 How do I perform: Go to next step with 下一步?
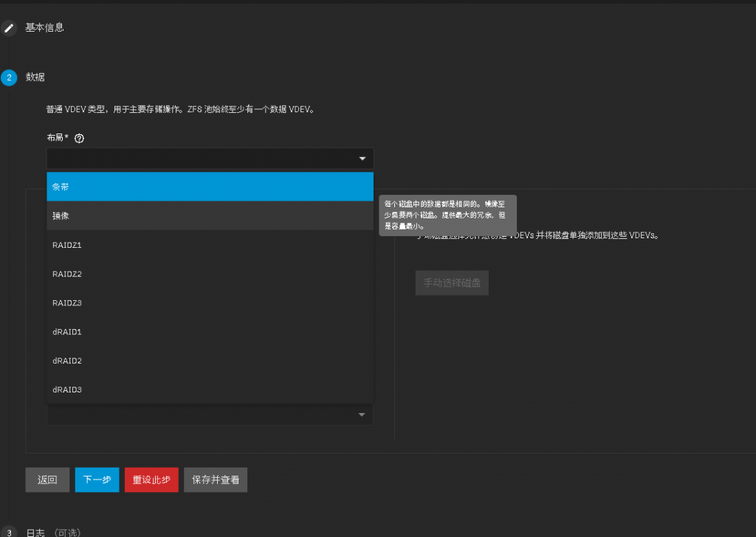(97, 479)
